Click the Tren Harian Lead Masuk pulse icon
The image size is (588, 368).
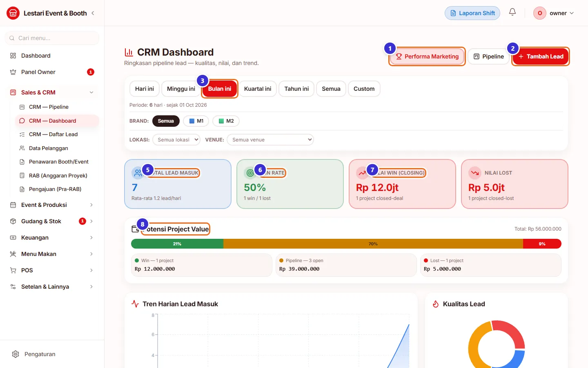click(x=135, y=304)
